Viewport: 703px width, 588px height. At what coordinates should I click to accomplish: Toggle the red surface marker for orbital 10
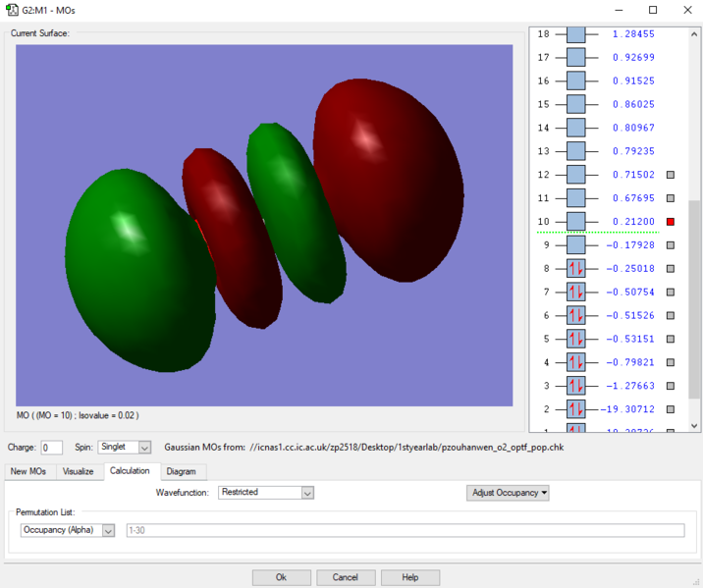coord(671,222)
